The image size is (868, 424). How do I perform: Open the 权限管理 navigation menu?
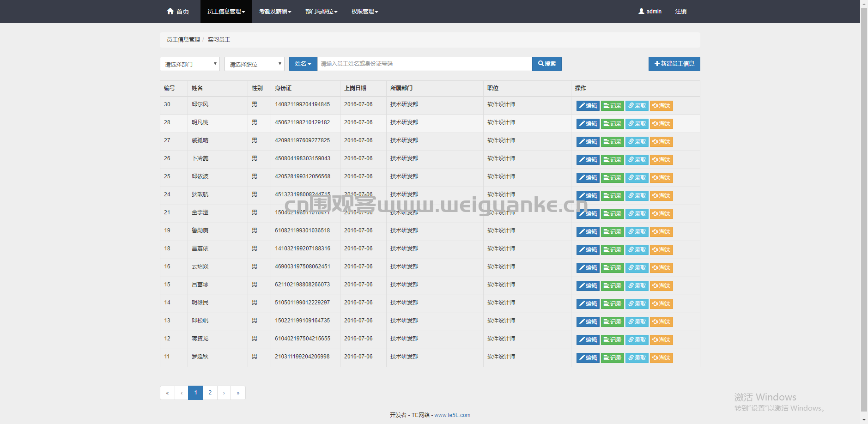364,12
